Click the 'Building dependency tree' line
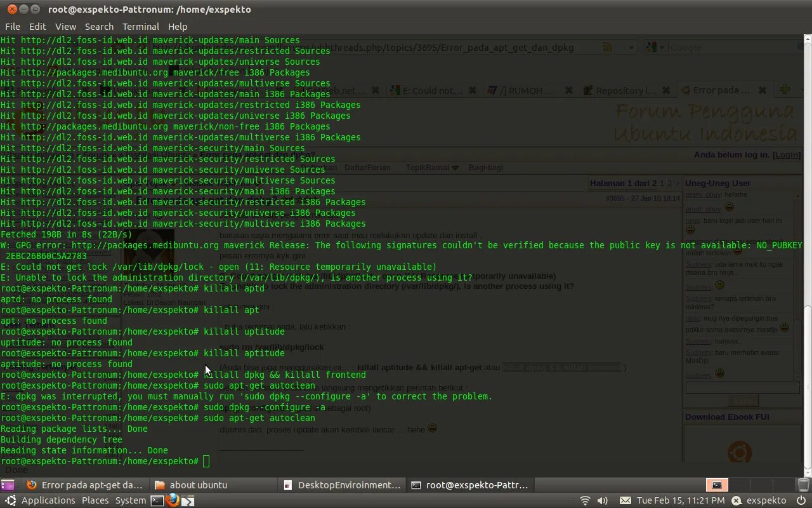 61,439
